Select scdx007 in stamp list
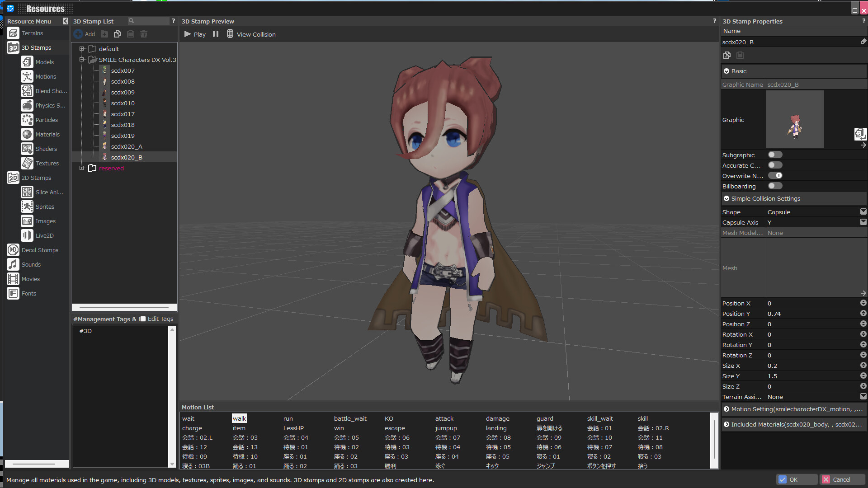868x488 pixels. 123,70
